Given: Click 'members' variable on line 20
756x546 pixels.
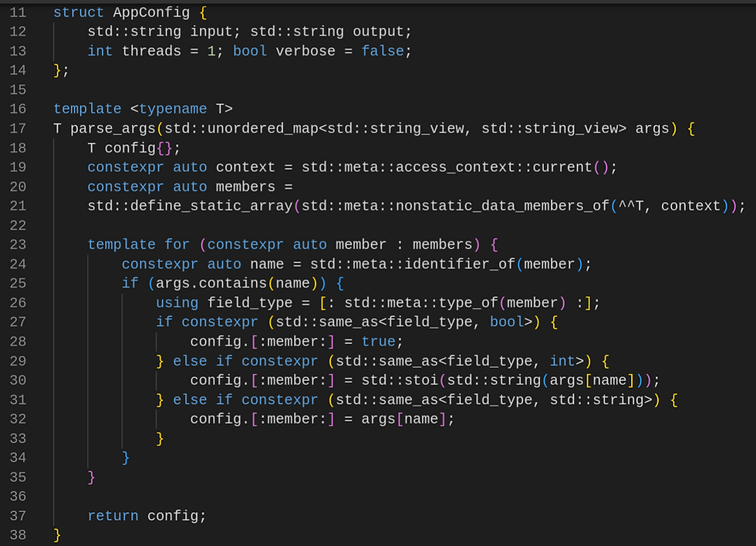Looking at the screenshot, I should pos(245,187).
